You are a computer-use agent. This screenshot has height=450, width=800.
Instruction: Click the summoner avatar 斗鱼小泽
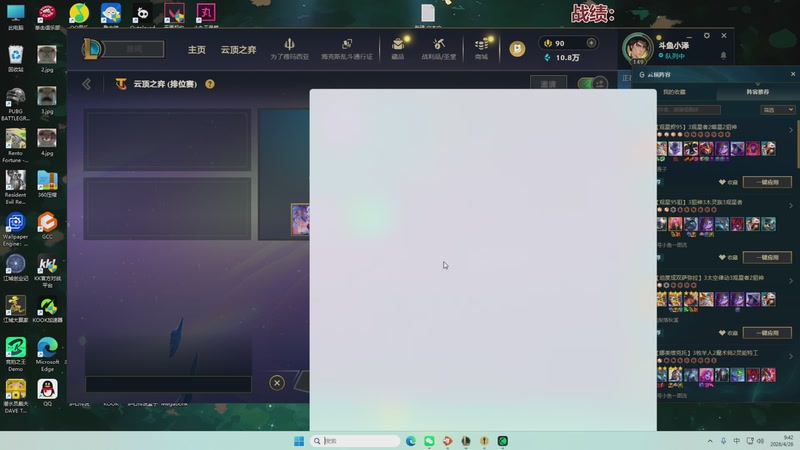pos(637,48)
